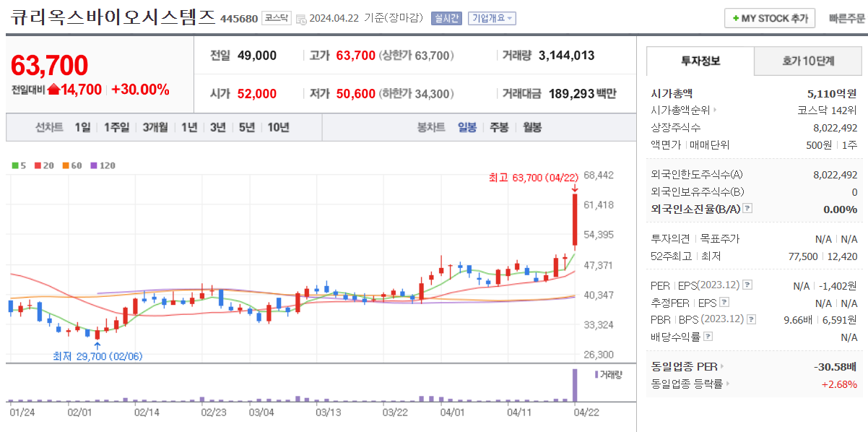Select the 1주일 line chart period
Screen dimensions: 868x432
coord(116,127)
